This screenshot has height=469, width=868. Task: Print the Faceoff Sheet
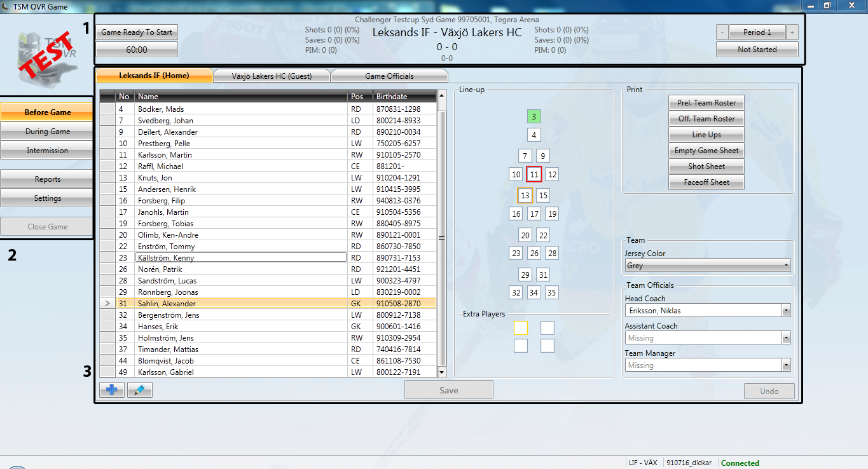pos(706,182)
